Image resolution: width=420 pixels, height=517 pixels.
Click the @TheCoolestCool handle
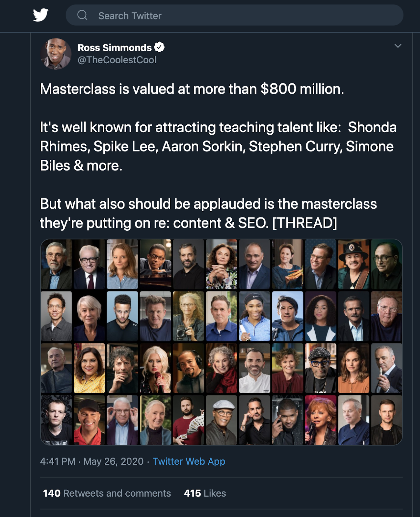[x=117, y=59]
